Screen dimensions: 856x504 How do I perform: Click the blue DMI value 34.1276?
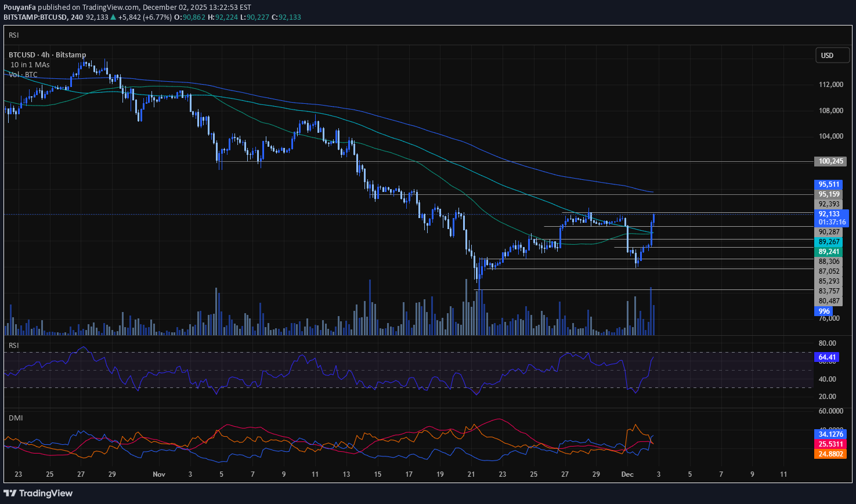click(x=830, y=434)
